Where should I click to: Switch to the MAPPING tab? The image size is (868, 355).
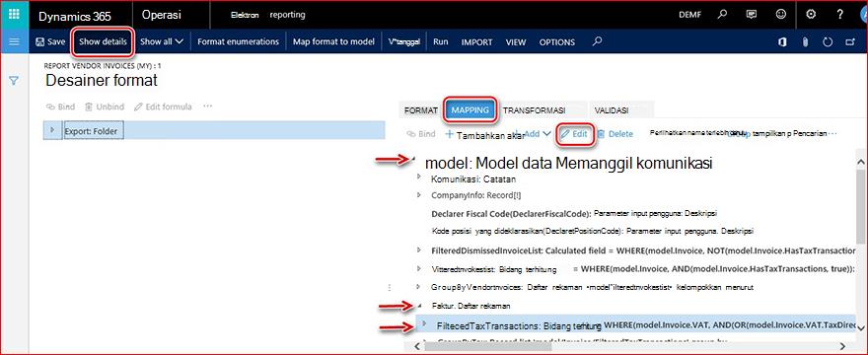point(470,110)
